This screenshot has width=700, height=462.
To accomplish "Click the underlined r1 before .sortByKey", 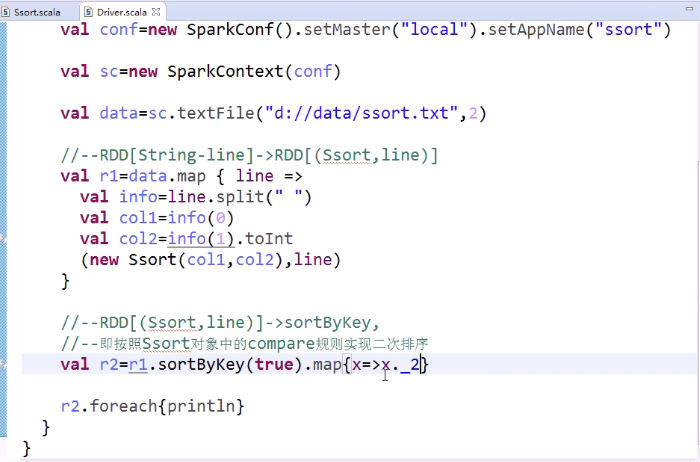I will pyautogui.click(x=138, y=365).
